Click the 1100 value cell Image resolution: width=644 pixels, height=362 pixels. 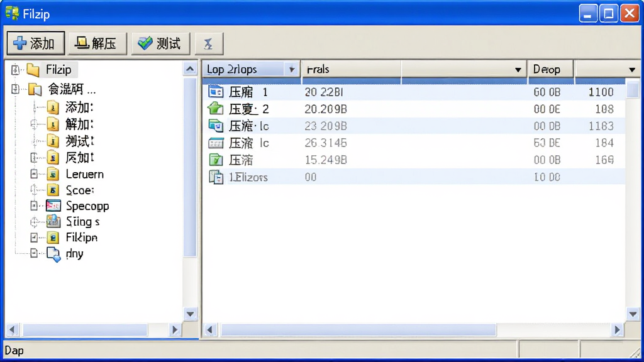click(601, 92)
